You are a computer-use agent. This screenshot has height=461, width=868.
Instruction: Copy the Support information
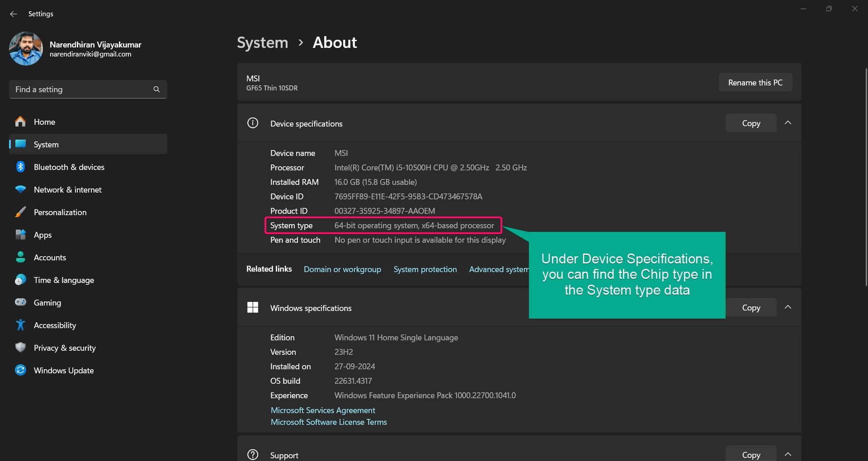tap(751, 454)
